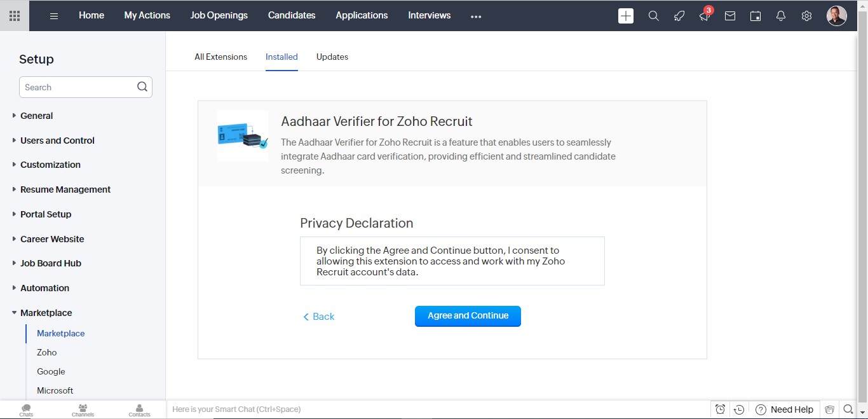Open Candidates module
868x419 pixels.
coord(292,15)
